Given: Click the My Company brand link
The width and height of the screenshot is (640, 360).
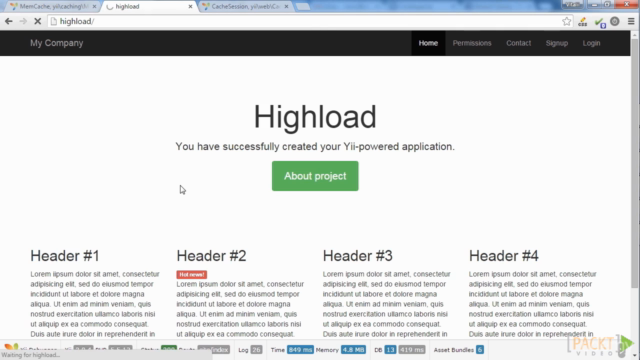Looking at the screenshot, I should click(x=57, y=43).
